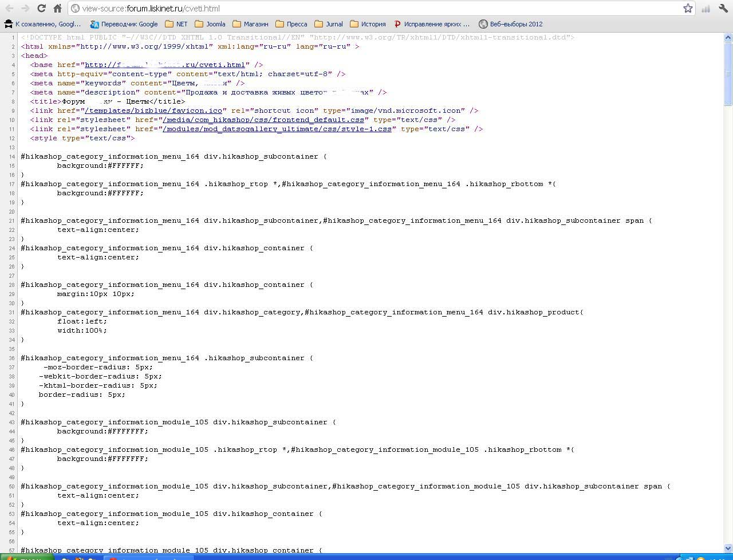
Task: Click the DOCTYPE declaration line
Action: point(297,37)
